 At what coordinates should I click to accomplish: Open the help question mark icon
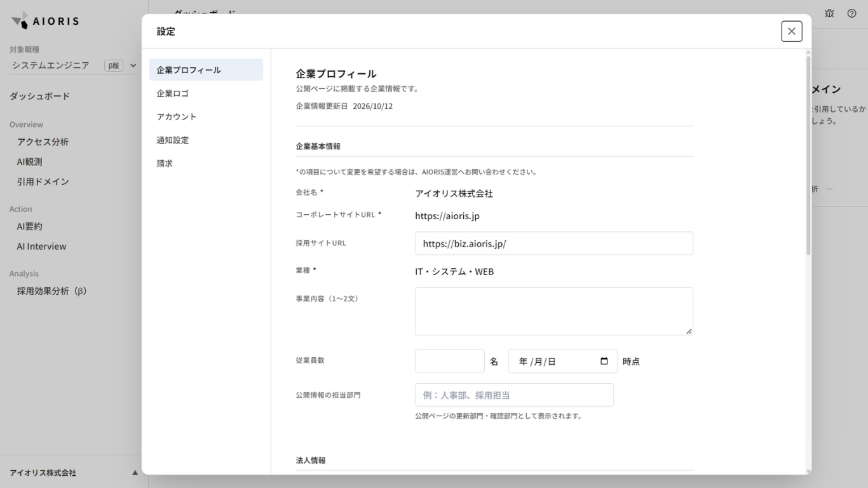[852, 13]
